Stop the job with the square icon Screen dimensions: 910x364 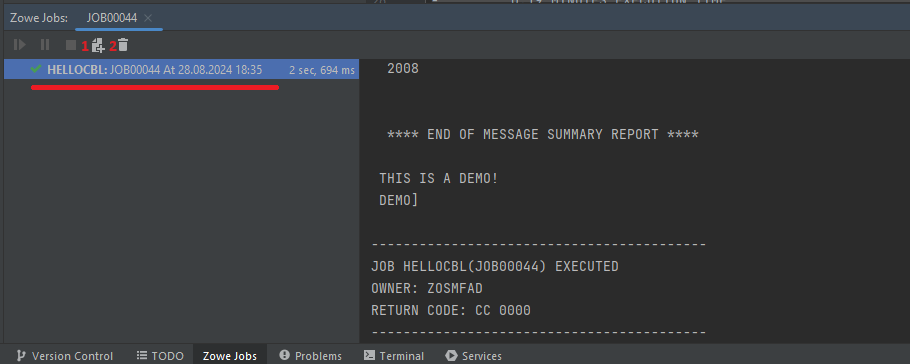tap(71, 45)
